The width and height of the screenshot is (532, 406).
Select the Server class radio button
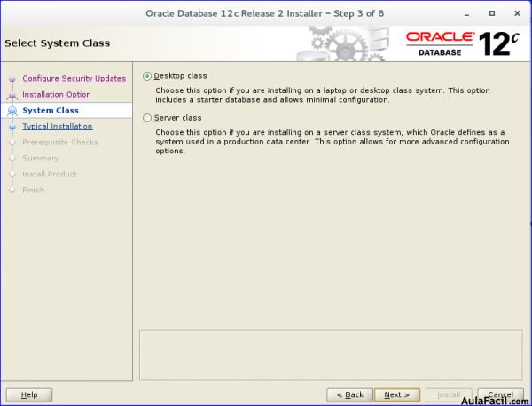point(147,118)
